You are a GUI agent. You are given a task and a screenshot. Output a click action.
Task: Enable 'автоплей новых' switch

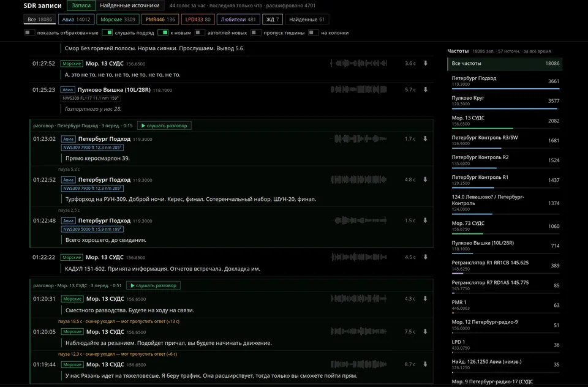tap(200, 32)
